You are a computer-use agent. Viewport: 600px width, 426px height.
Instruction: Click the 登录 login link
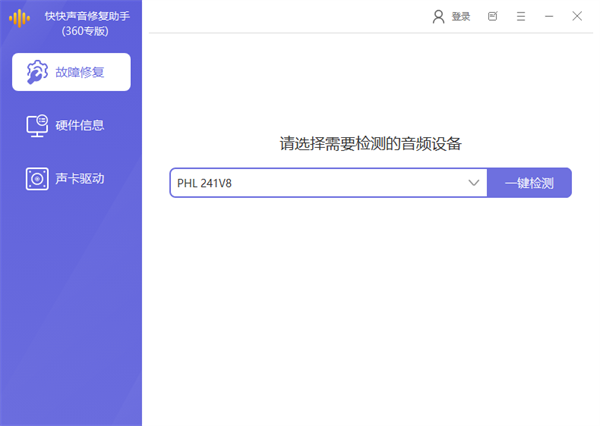[460, 16]
